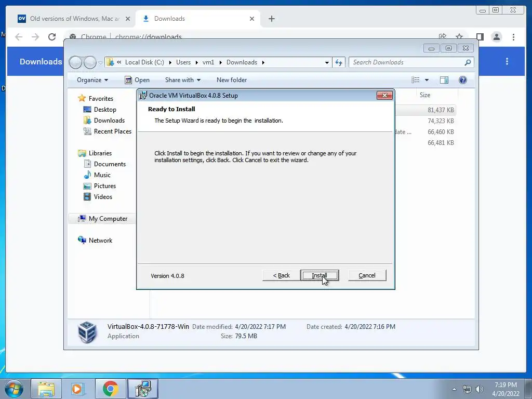532x399 pixels.
Task: Select Downloads in the navigation pane
Action: click(109, 121)
